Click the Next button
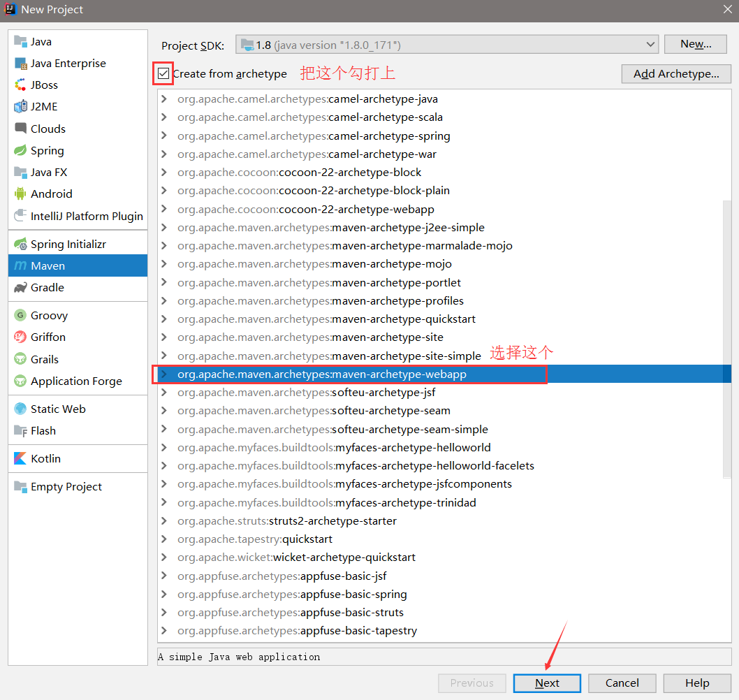 coord(547,683)
